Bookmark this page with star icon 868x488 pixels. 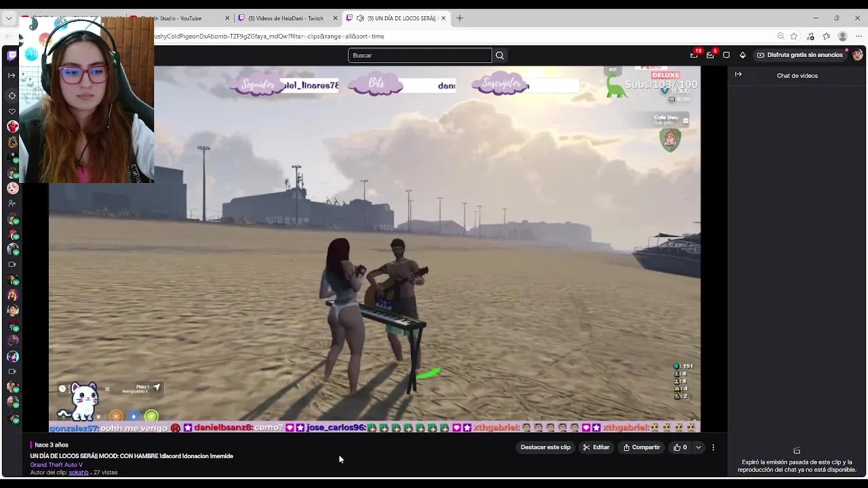tap(793, 37)
